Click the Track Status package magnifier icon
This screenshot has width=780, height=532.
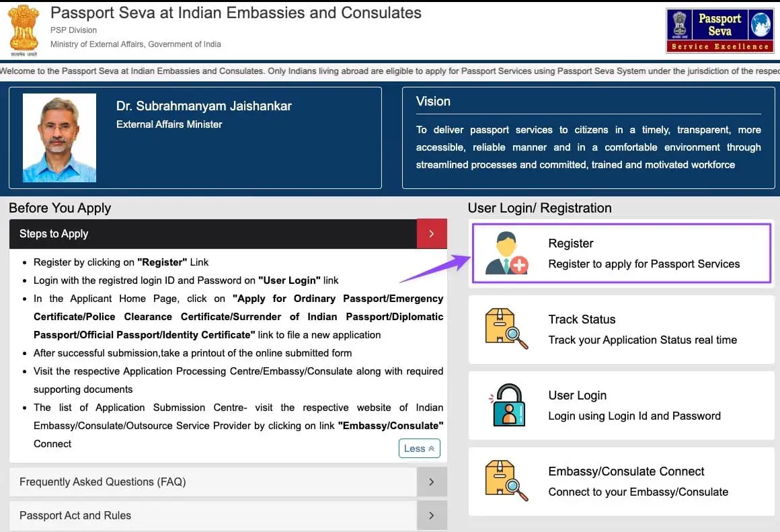pos(506,328)
